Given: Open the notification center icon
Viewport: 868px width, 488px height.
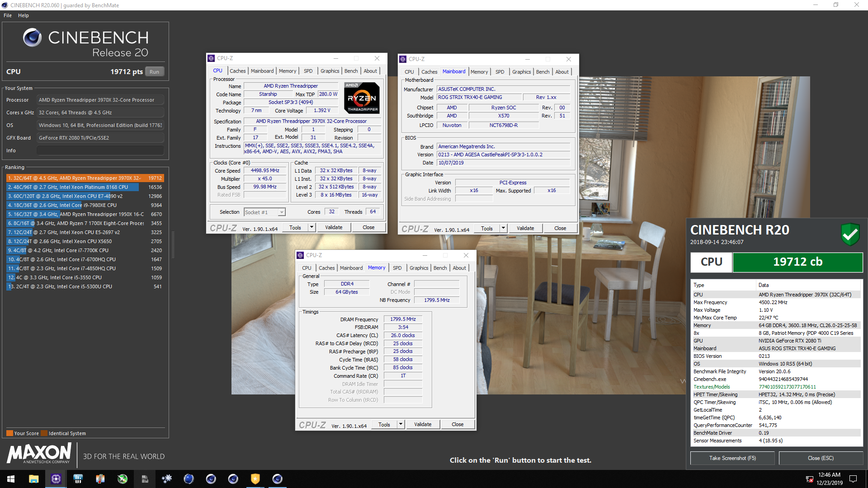Looking at the screenshot, I should [x=853, y=479].
